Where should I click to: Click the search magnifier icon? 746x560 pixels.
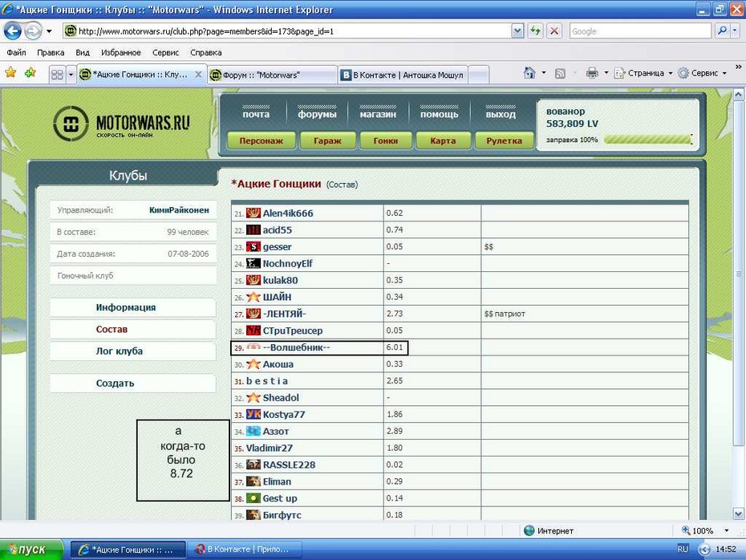(x=722, y=31)
